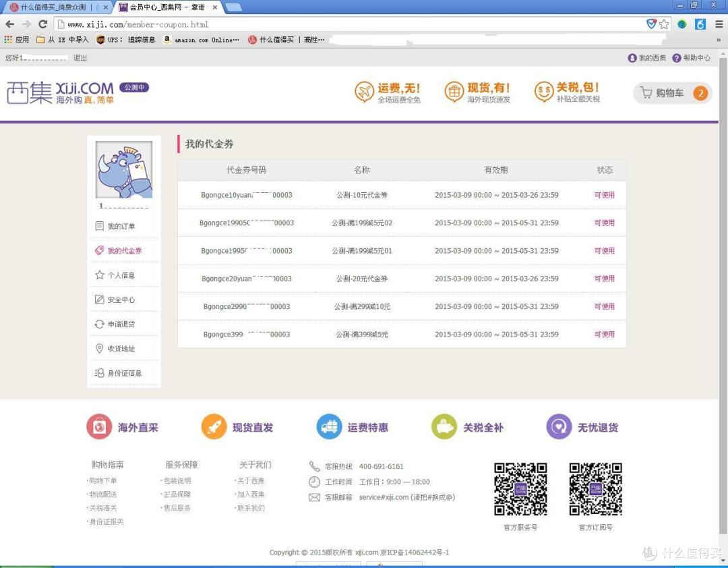This screenshot has width=728, height=568.
Task: Click the 海外直采 footer icon
Action: [99, 426]
